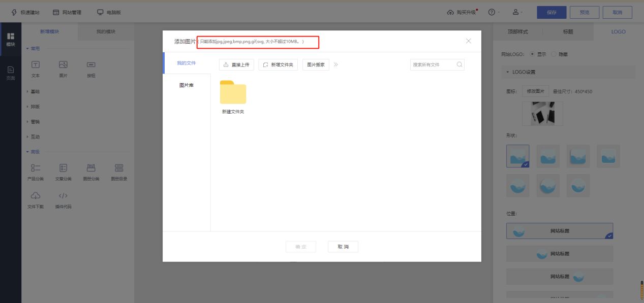Choose position with logo centered beside 网站标题
This screenshot has height=303, width=644.
(560, 254)
